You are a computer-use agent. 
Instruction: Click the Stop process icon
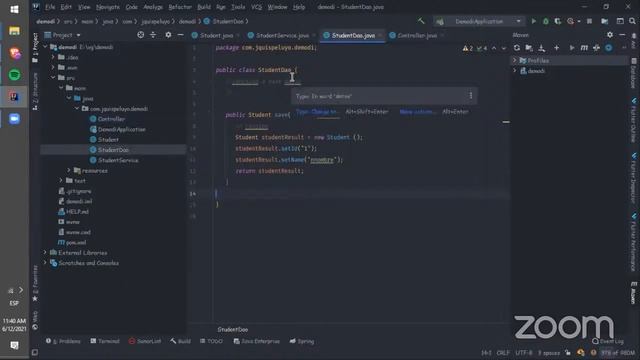pyautogui.click(x=589, y=21)
